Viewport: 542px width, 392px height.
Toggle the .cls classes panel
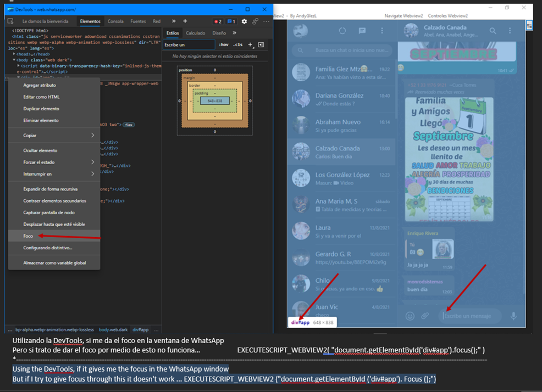click(x=237, y=44)
